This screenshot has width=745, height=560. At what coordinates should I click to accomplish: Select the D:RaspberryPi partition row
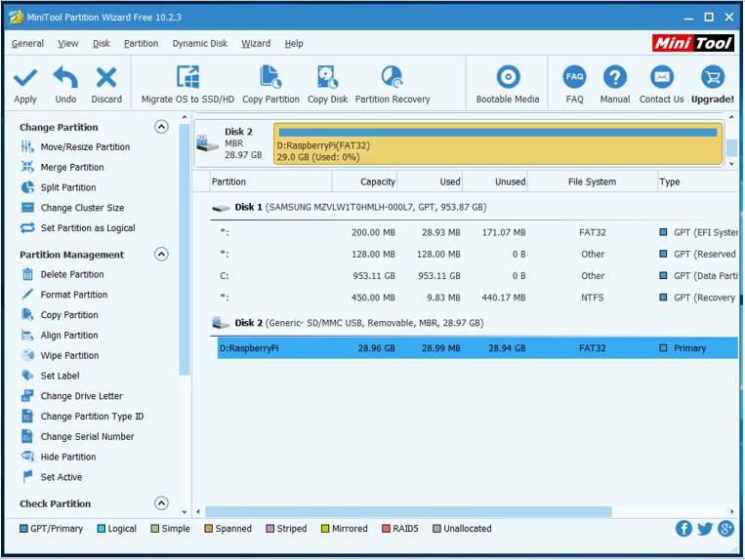point(477,348)
